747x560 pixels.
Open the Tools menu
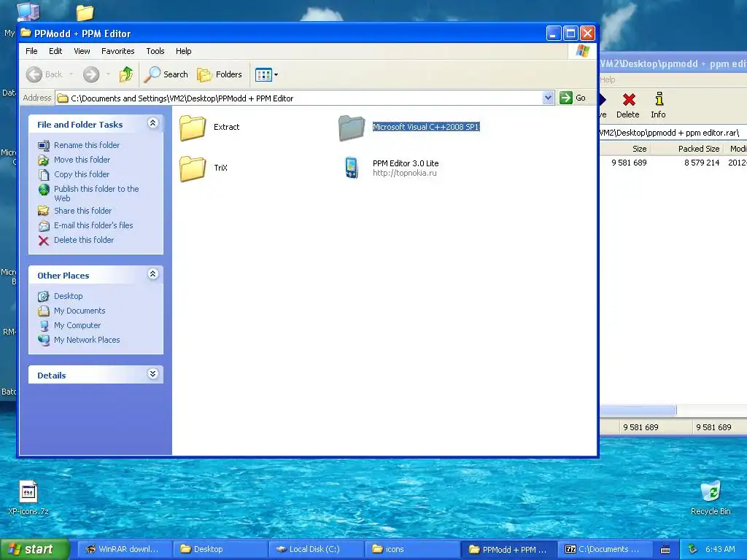tap(155, 51)
